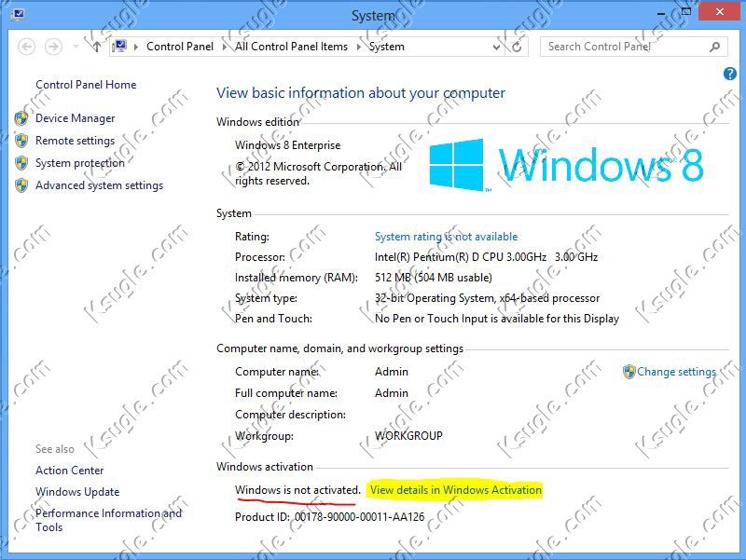Click the Windows 8 Enterprise edition text
The image size is (746, 560).
click(x=288, y=145)
